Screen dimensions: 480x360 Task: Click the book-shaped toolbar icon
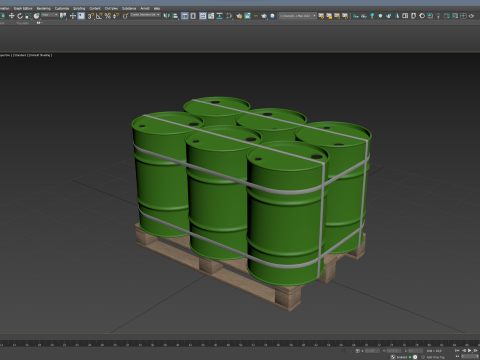point(405,16)
